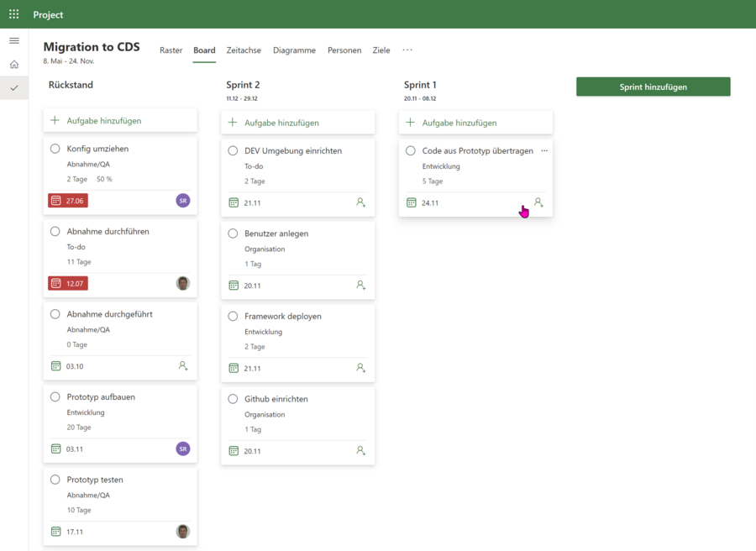The width and height of the screenshot is (756, 551).
Task: Switch to the Raster tab
Action: 171,50
